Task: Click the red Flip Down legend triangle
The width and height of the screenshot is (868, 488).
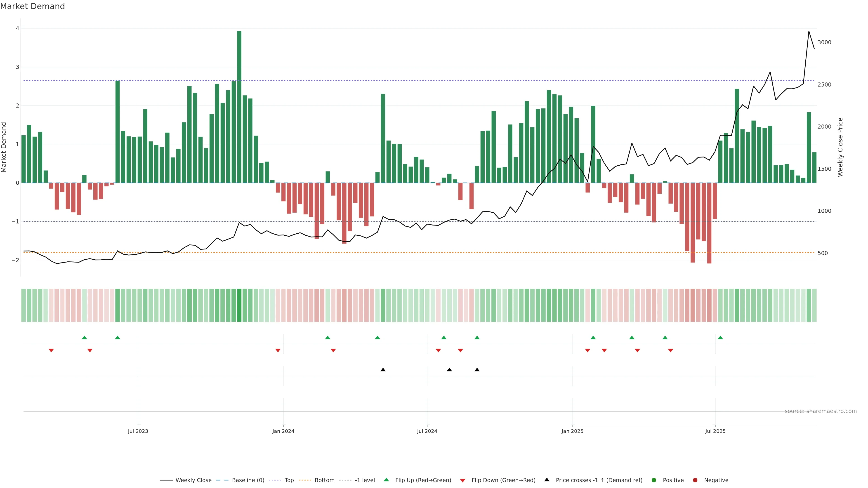Action: 463,481
